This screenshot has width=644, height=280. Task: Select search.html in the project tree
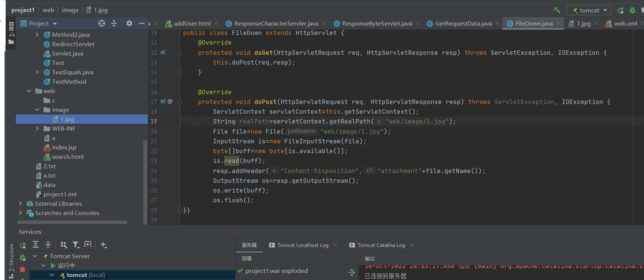pyautogui.click(x=68, y=157)
